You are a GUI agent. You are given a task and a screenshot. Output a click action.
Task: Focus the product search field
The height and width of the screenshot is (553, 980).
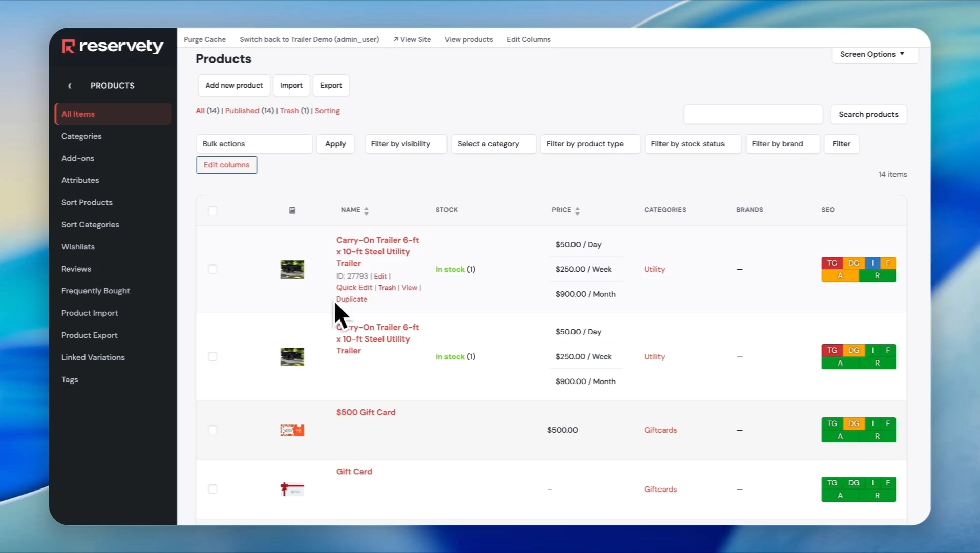(x=753, y=115)
